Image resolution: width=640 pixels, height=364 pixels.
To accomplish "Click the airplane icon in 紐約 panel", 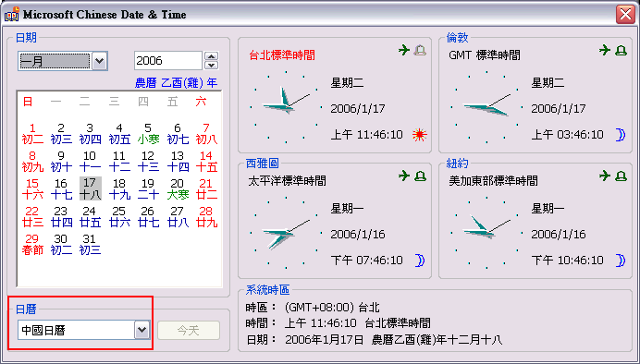I will click(605, 176).
